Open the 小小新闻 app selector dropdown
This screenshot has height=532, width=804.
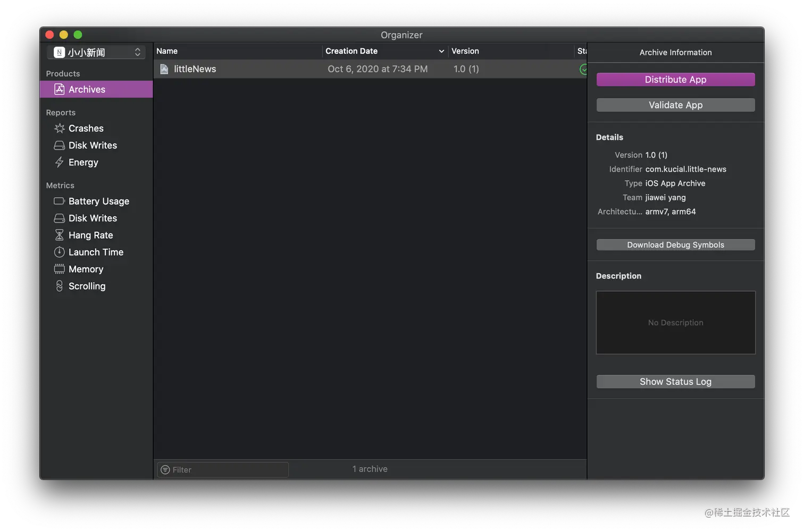96,52
